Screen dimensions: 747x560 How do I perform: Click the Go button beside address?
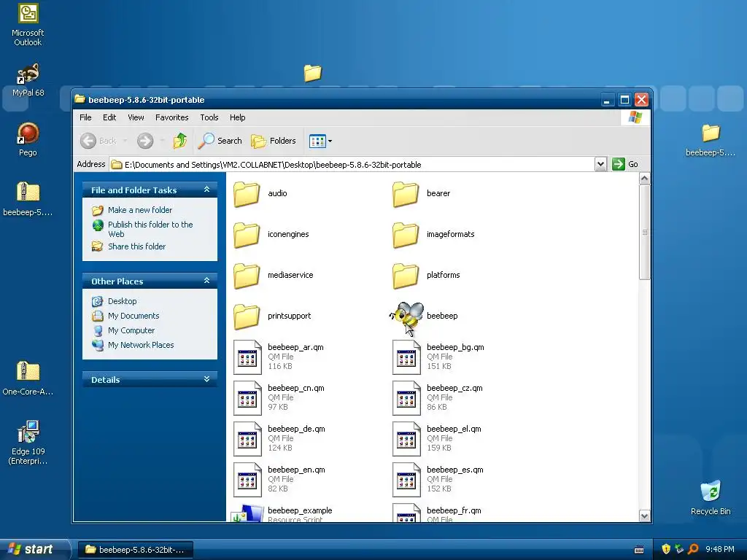(x=625, y=164)
